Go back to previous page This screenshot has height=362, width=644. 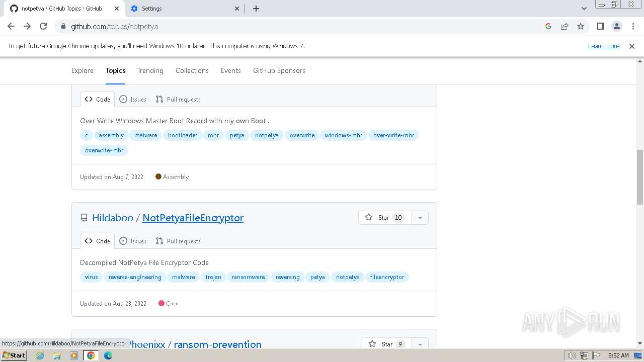[x=11, y=26]
